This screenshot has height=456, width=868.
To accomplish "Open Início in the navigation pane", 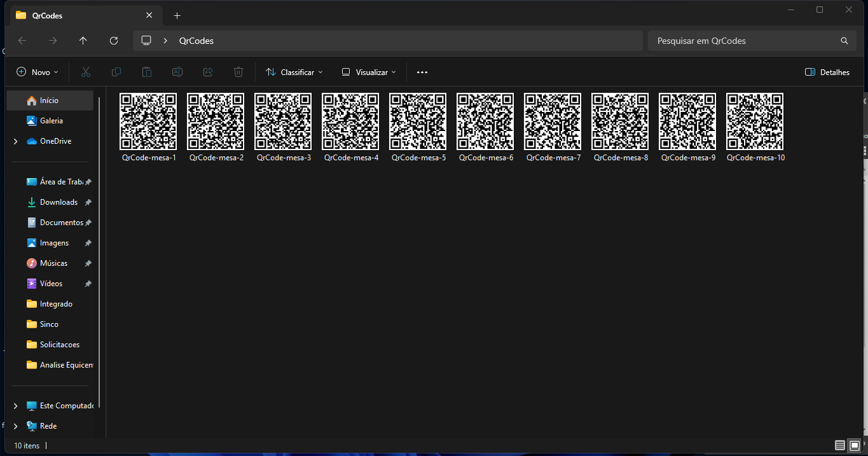I will tap(50, 100).
